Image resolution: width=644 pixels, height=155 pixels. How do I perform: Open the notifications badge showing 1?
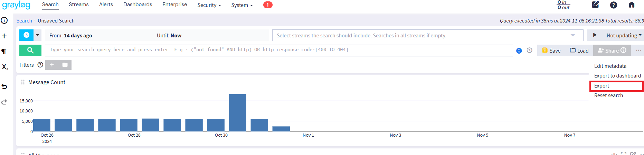(268, 5)
